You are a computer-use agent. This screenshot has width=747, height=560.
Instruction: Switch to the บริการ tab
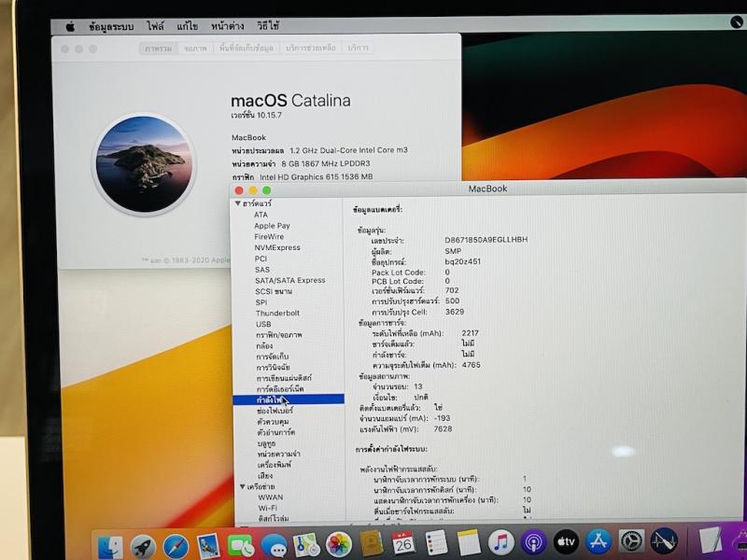(359, 48)
